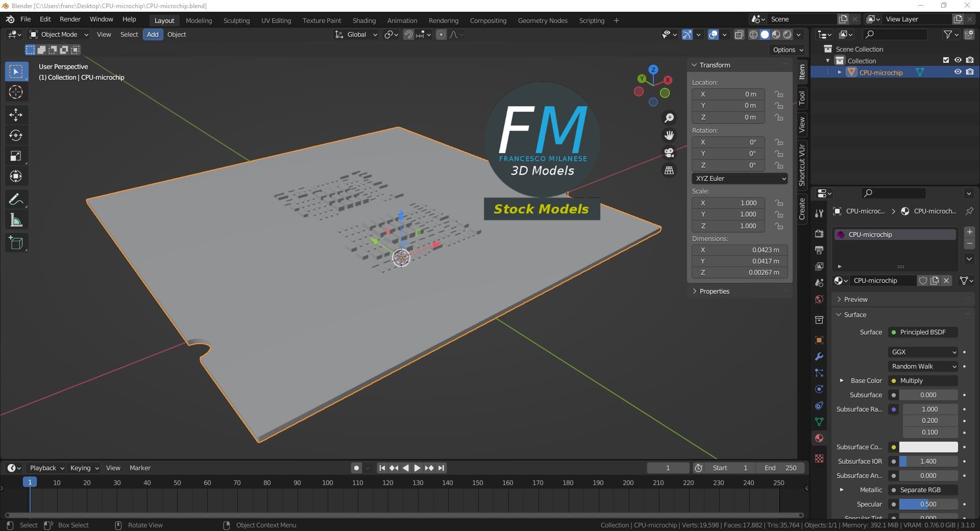The width and height of the screenshot is (980, 531).
Task: Lock the Location X value
Action: [779, 94]
